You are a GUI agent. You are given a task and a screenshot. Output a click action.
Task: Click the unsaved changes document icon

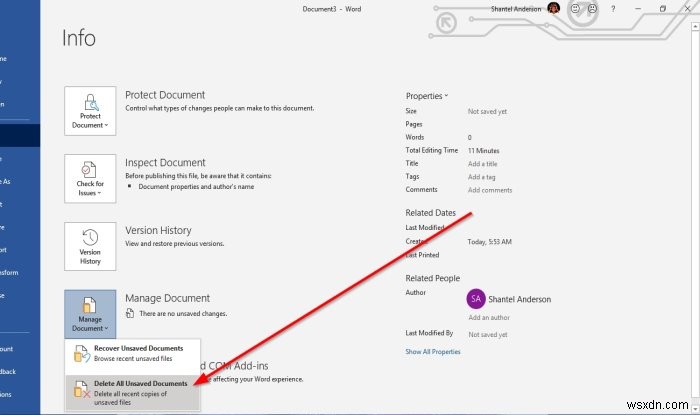coord(130,313)
